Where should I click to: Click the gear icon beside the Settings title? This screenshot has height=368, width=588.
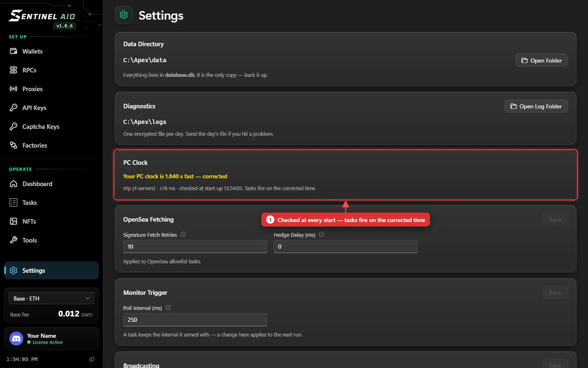124,15
